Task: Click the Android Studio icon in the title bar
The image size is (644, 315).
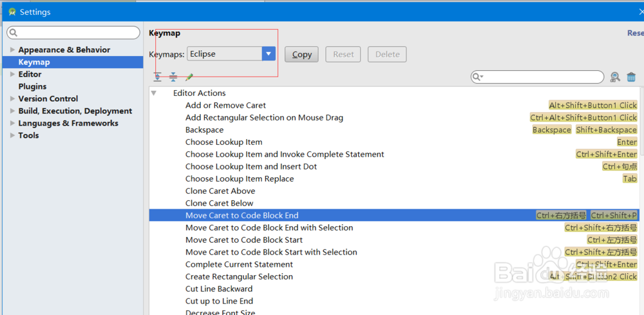Action: [x=12, y=12]
